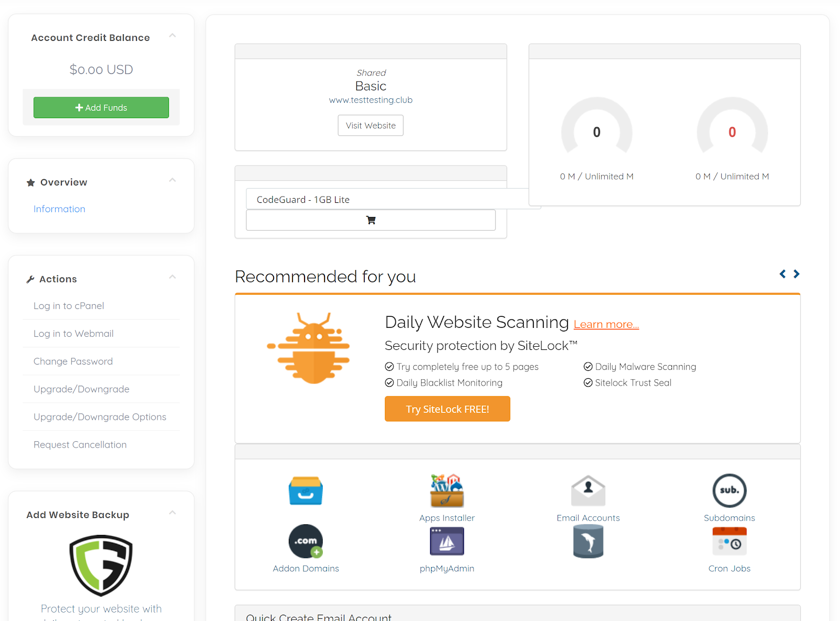Open the CodeGuard 1GB Lite dropdown

click(393, 200)
